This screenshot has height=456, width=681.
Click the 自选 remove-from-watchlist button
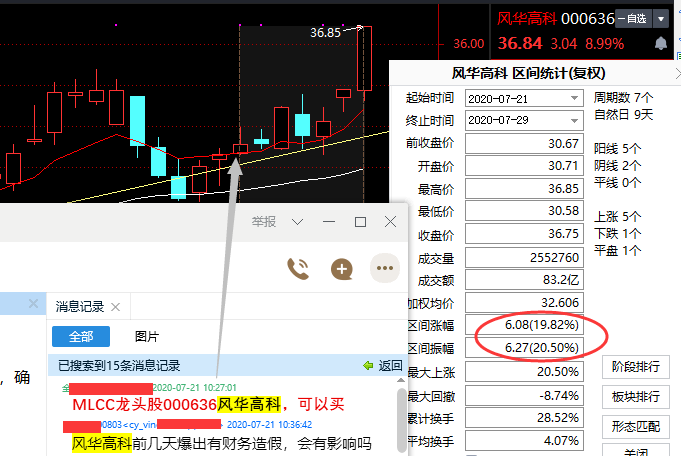click(x=633, y=19)
